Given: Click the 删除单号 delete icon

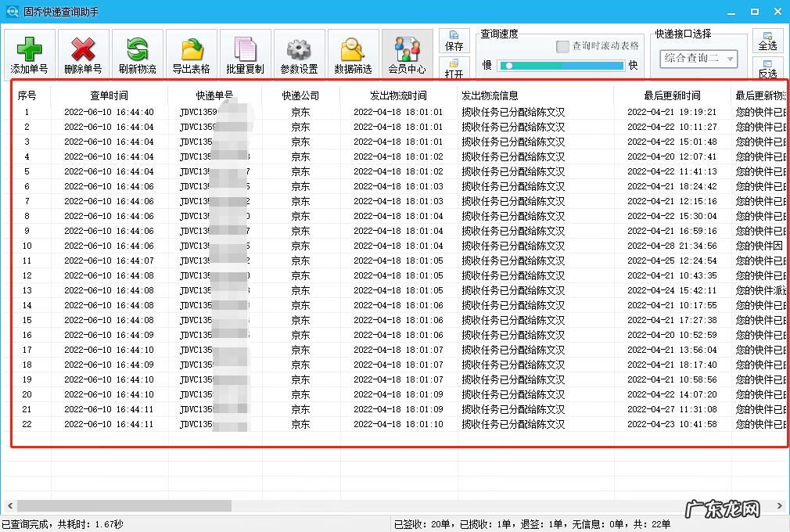Looking at the screenshot, I should [83, 53].
